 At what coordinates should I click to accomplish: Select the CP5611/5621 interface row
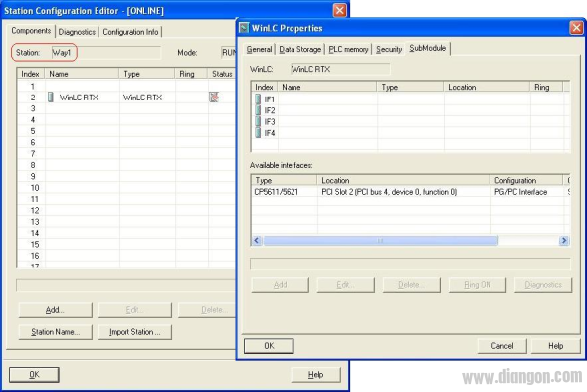(410, 192)
